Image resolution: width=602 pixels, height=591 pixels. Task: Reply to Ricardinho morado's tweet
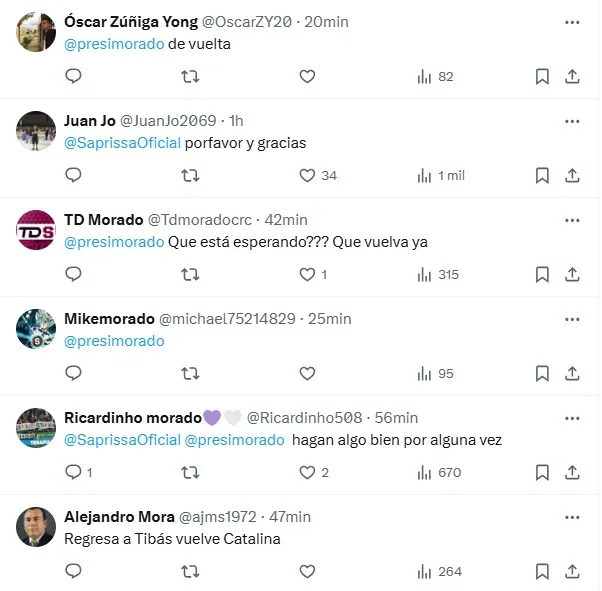tap(73, 472)
